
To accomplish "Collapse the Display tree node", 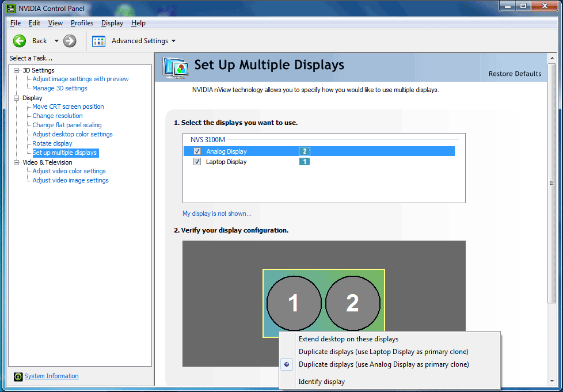I will point(16,98).
